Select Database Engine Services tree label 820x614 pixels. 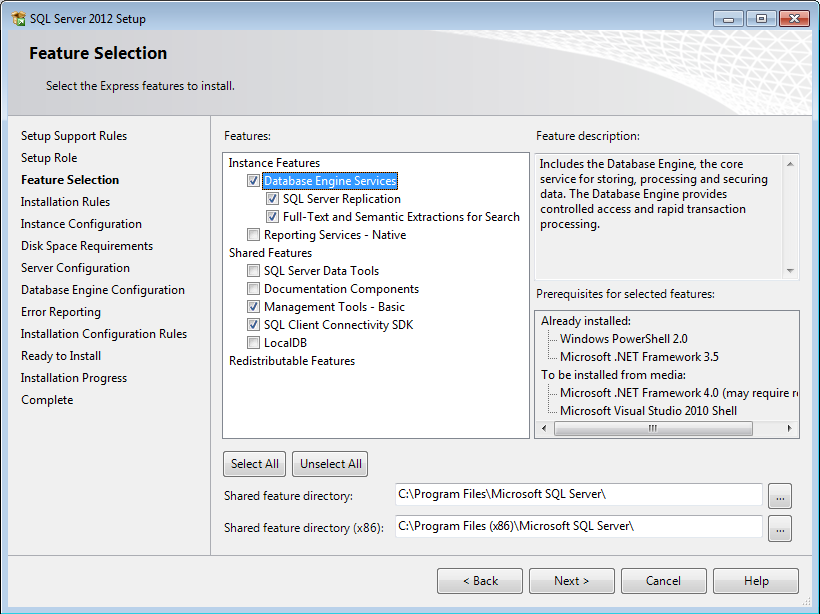click(330, 181)
